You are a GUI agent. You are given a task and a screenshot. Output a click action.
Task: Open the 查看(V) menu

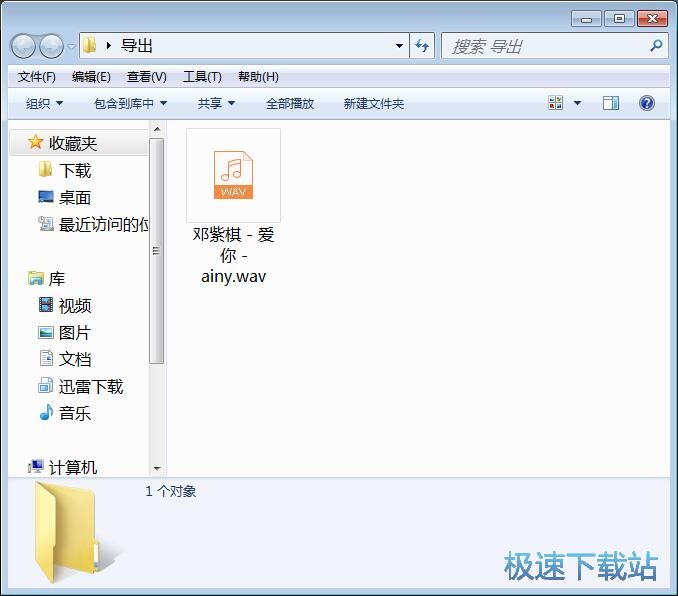point(147,77)
